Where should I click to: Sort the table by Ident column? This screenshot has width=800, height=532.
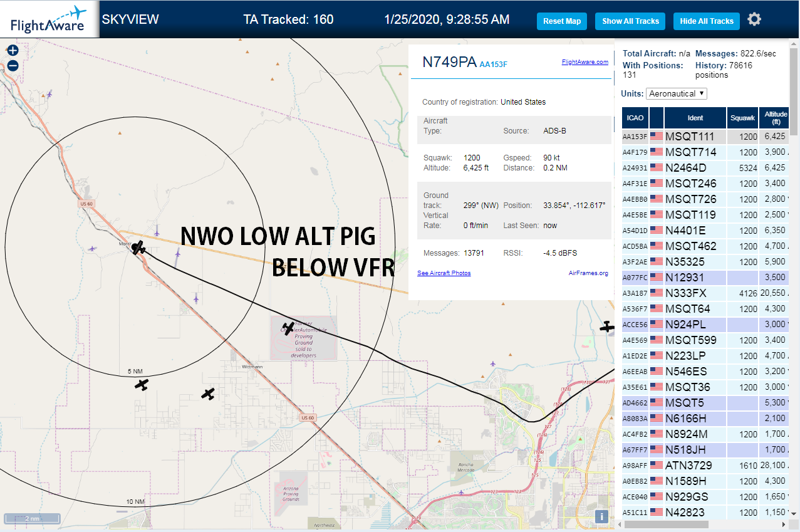[695, 117]
